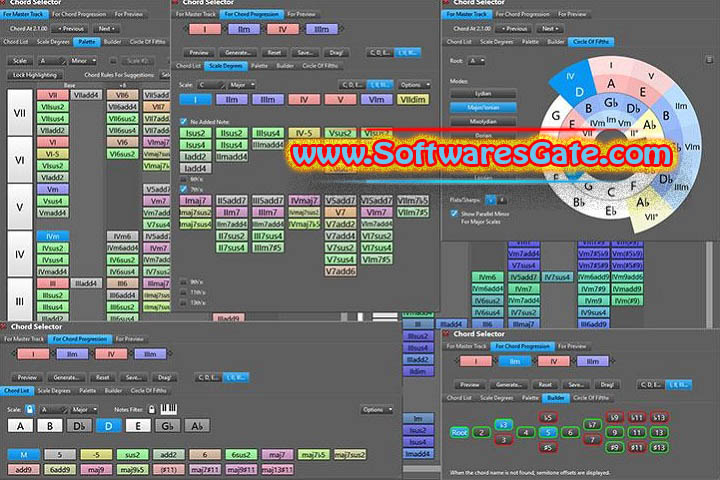
Task: Click Previous in the Circle Of Fifths window
Action: [x=514, y=28]
